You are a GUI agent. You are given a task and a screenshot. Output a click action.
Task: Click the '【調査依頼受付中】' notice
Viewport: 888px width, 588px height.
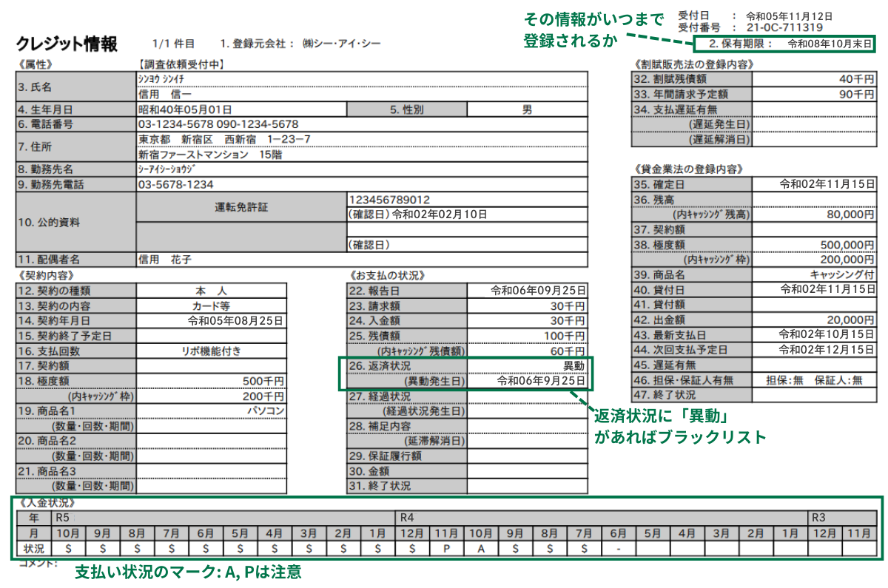[181, 64]
